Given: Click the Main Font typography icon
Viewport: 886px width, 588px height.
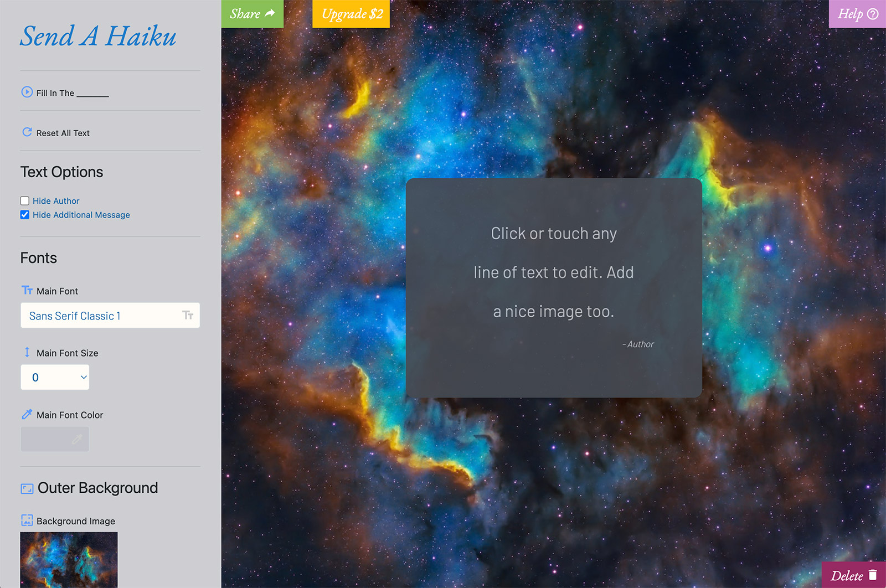Looking at the screenshot, I should point(27,291).
